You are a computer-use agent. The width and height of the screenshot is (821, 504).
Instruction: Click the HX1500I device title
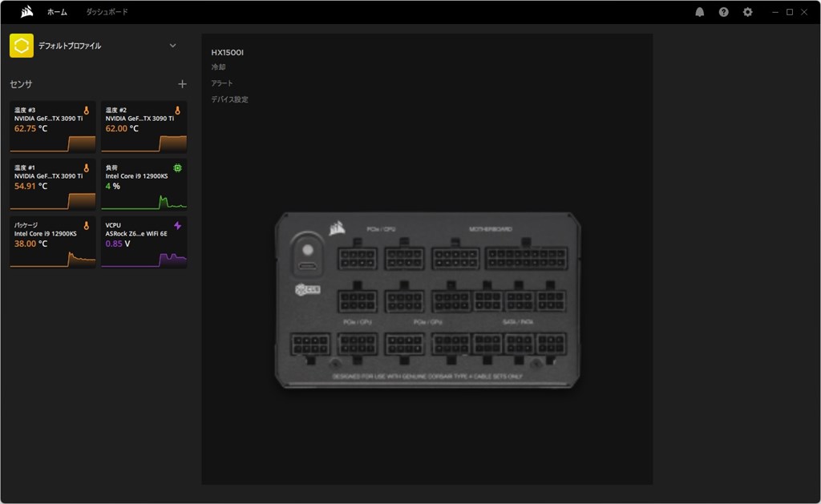point(227,52)
